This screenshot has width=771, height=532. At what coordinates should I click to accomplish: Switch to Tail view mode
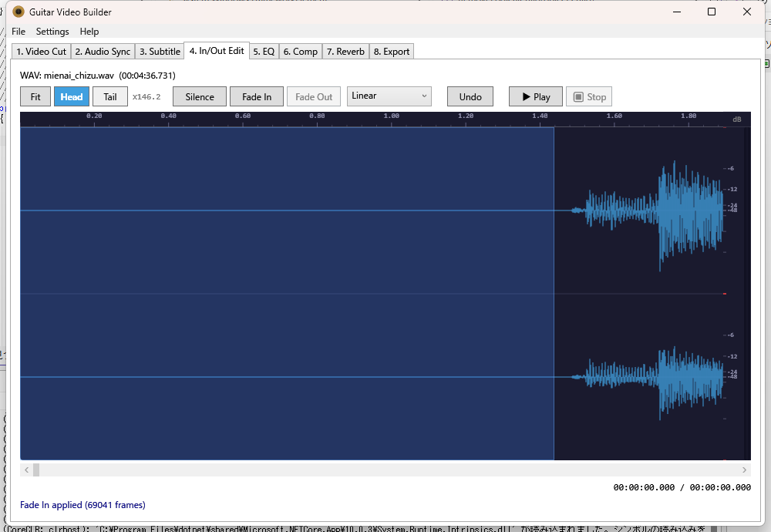tap(110, 96)
